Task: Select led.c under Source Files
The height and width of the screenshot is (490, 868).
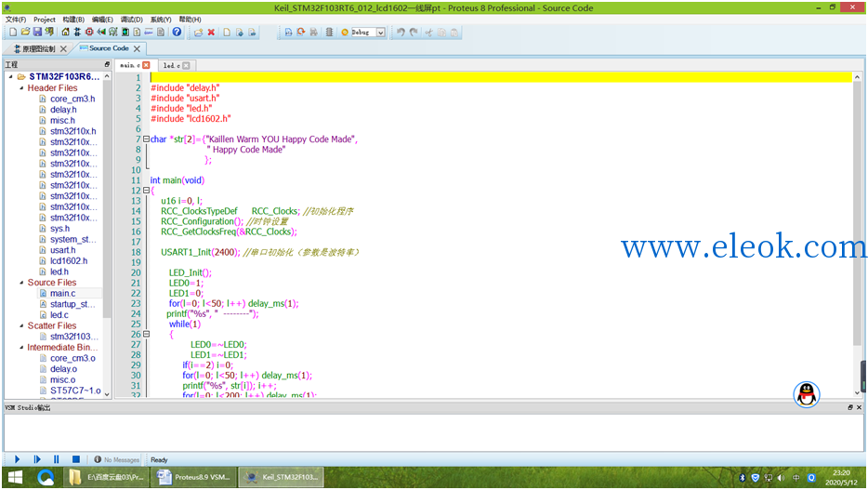Action: click(x=59, y=315)
